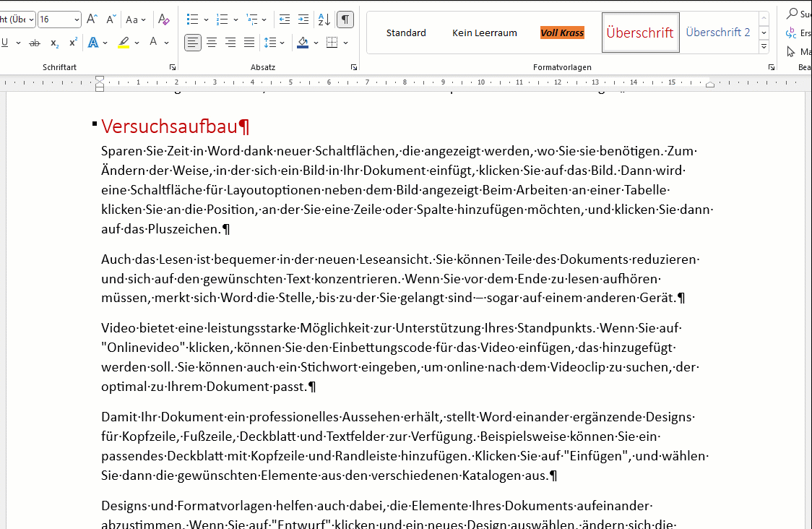The width and height of the screenshot is (812, 529).
Task: Apply the yellow text highlight color
Action: 124,43
